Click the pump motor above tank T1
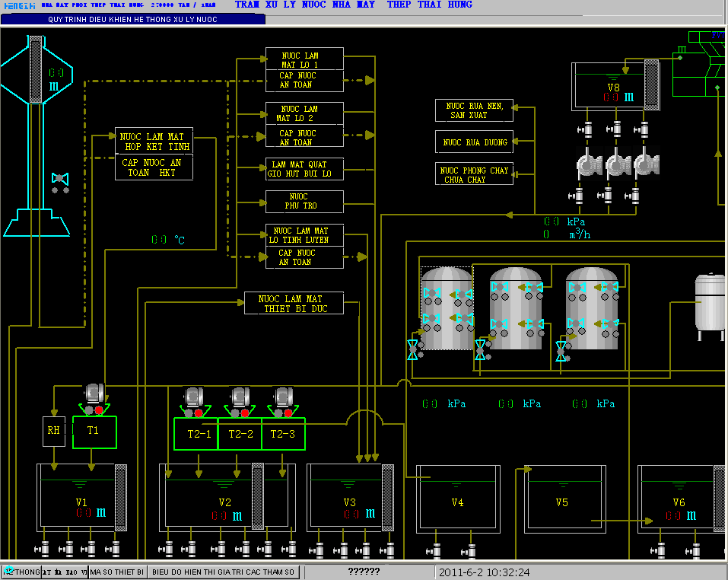 94,393
